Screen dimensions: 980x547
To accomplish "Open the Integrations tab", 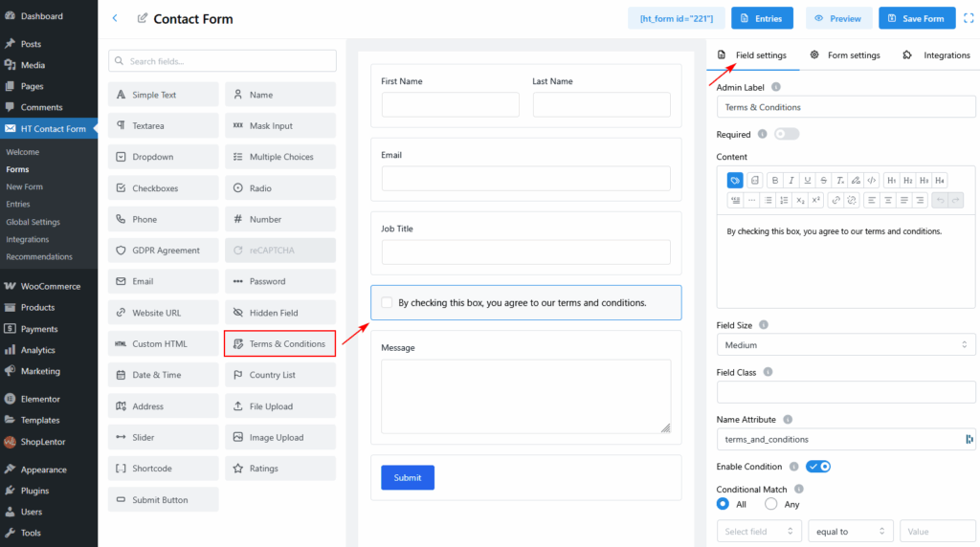I will [937, 55].
